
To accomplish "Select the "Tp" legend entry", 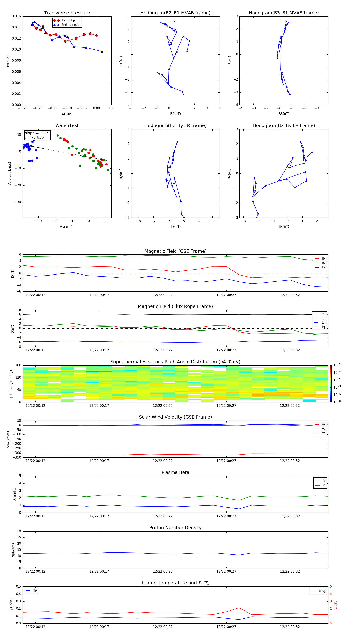I will pos(31,591).
